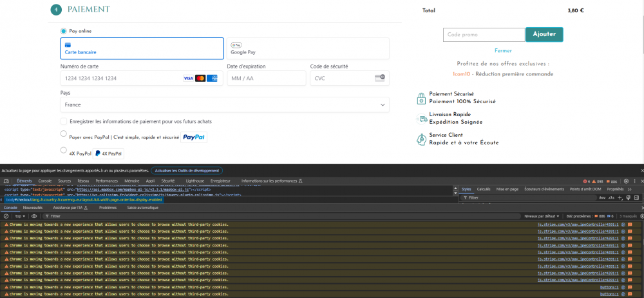Open the Pays country dropdown
The image size is (644, 298).
coord(225,104)
